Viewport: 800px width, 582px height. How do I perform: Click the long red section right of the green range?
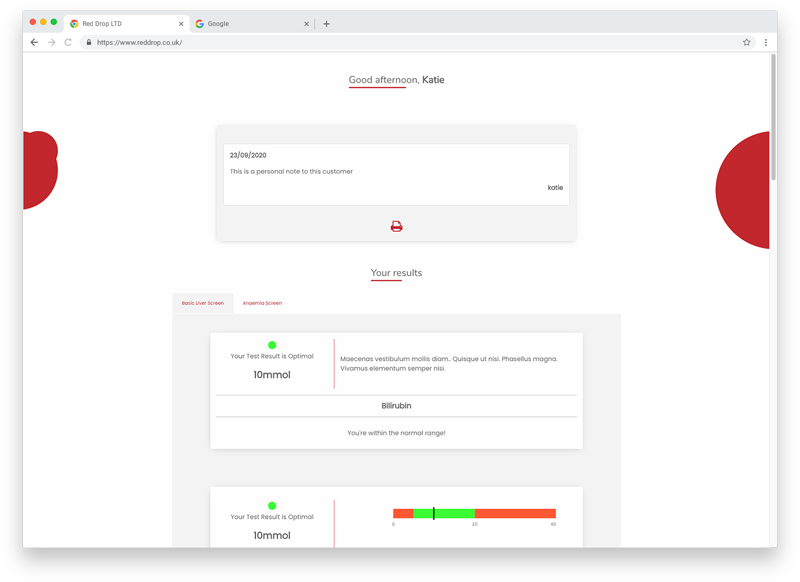click(x=515, y=513)
